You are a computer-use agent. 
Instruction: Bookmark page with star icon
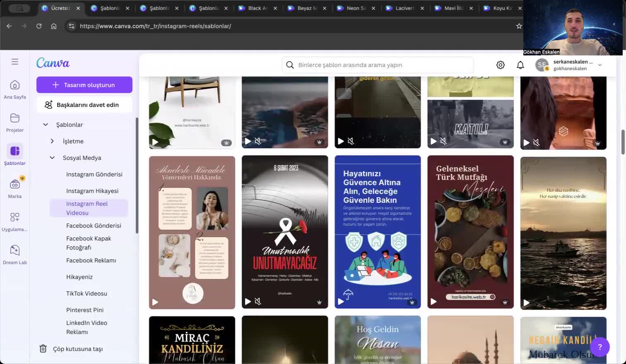[519, 26]
